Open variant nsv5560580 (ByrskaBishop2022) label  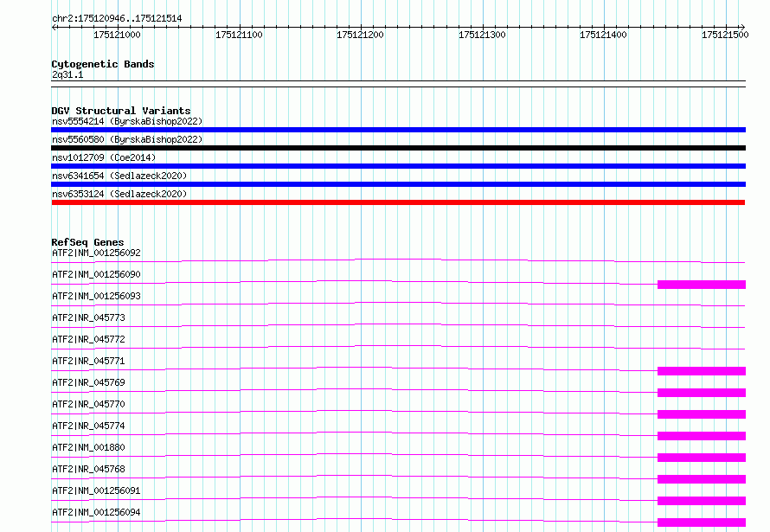point(127,139)
